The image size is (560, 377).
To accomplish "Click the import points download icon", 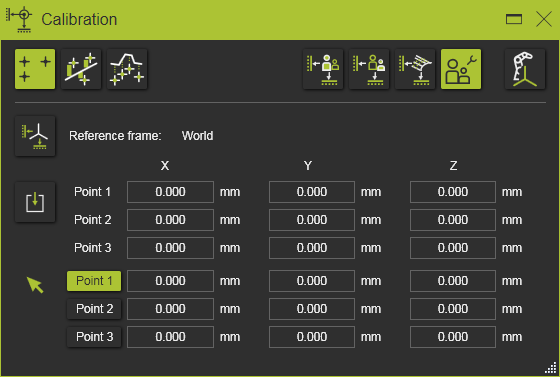I will (x=35, y=202).
